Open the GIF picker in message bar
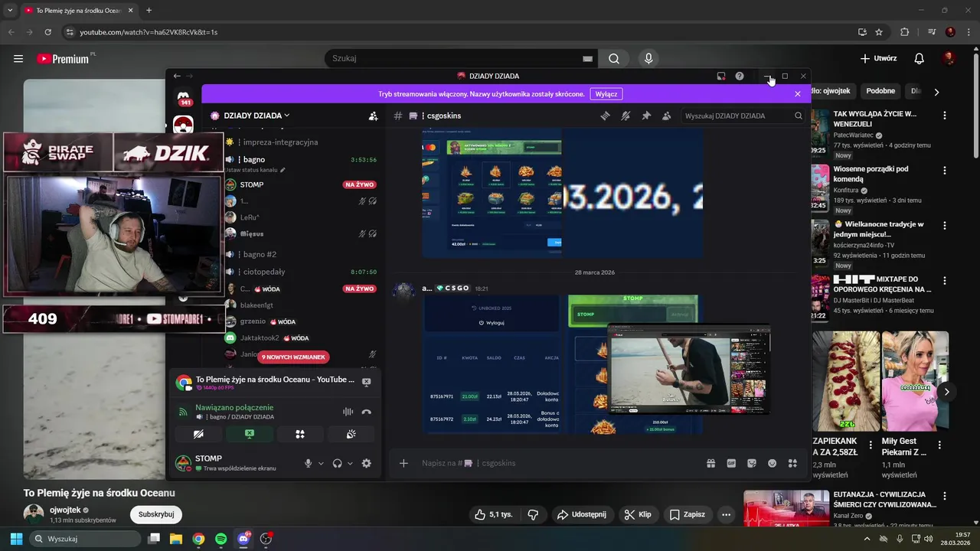Viewport: 980px width, 551px height. (731, 463)
